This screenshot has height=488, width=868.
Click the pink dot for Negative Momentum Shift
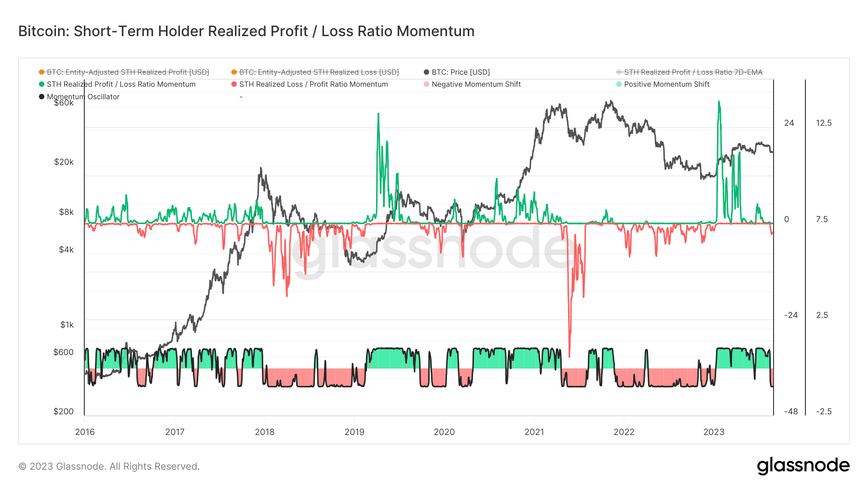coord(426,84)
